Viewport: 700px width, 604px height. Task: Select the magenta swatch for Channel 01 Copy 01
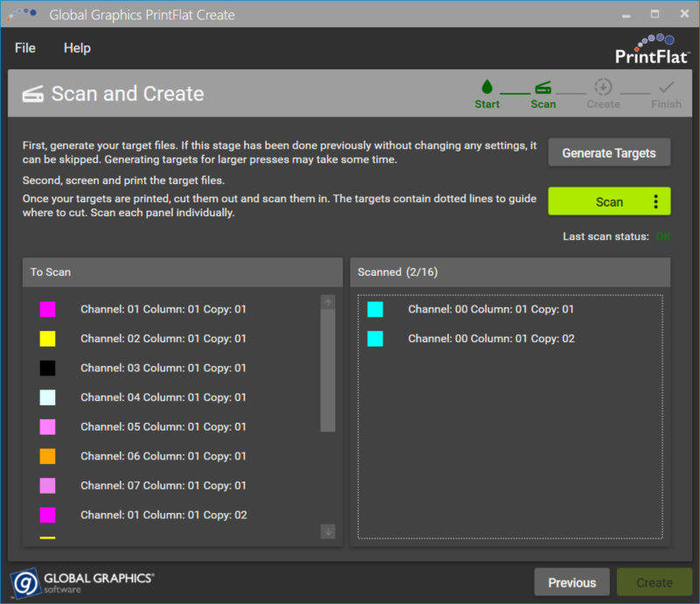pyautogui.click(x=47, y=309)
